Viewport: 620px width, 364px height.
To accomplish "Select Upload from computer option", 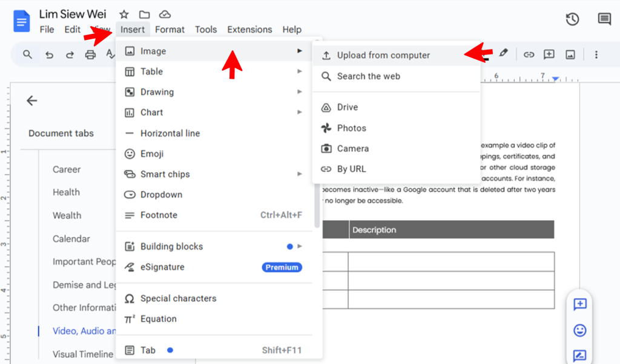I will pyautogui.click(x=383, y=56).
